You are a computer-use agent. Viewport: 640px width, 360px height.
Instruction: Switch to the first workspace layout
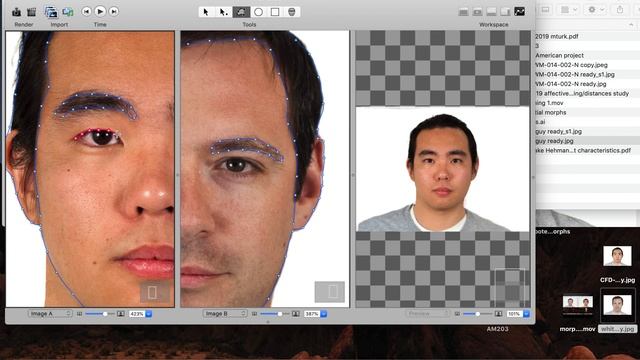pyautogui.click(x=463, y=12)
